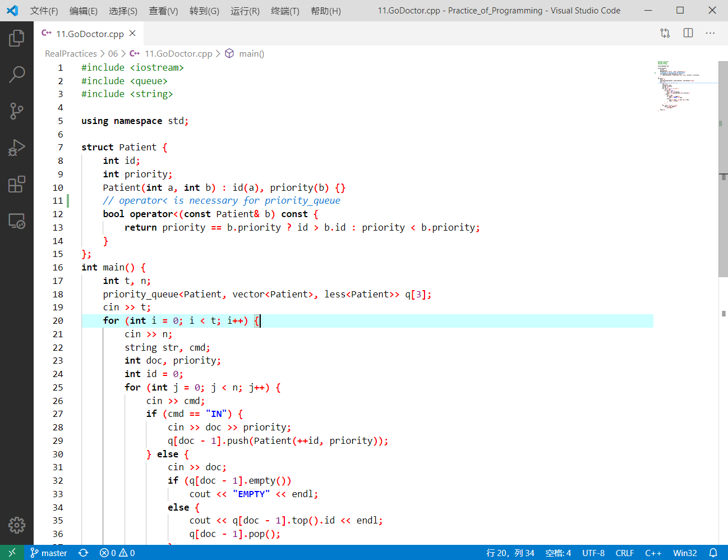
Task: Open the notifications bell
Action: pos(714,553)
